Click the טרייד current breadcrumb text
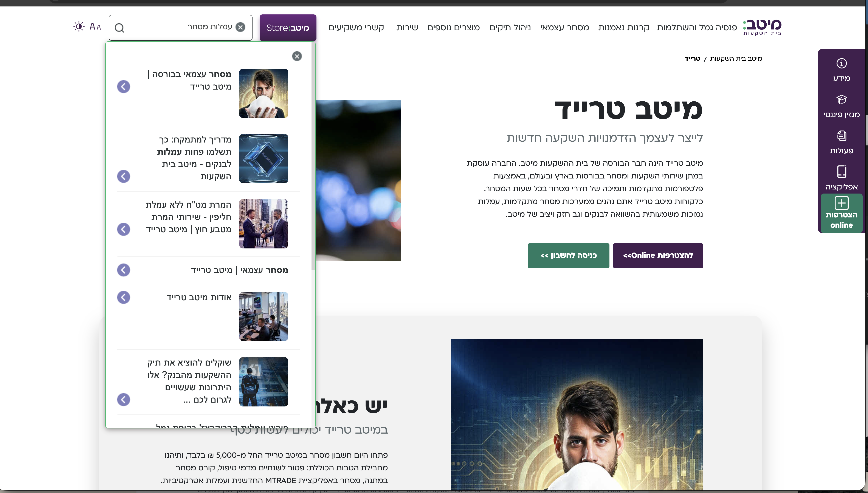 pyautogui.click(x=692, y=59)
